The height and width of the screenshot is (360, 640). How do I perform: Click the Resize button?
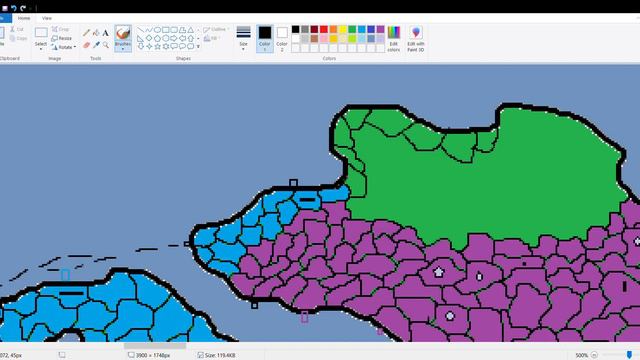pyautogui.click(x=62, y=38)
